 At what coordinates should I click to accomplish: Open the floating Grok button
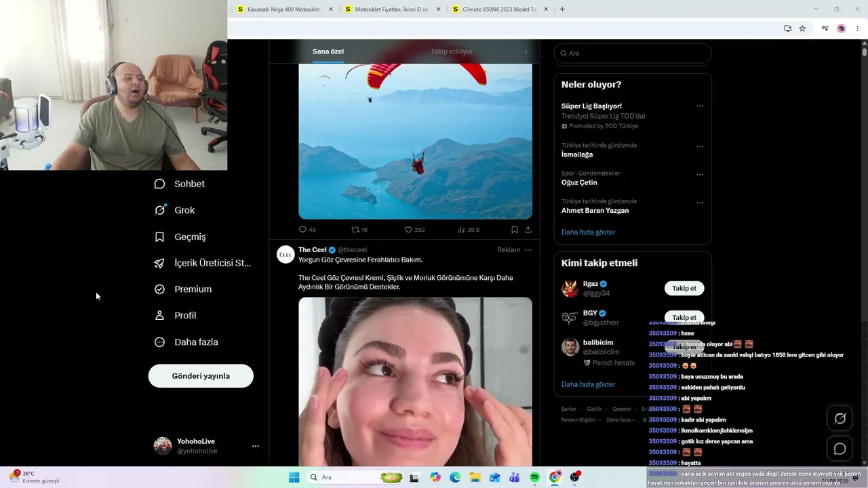click(840, 419)
